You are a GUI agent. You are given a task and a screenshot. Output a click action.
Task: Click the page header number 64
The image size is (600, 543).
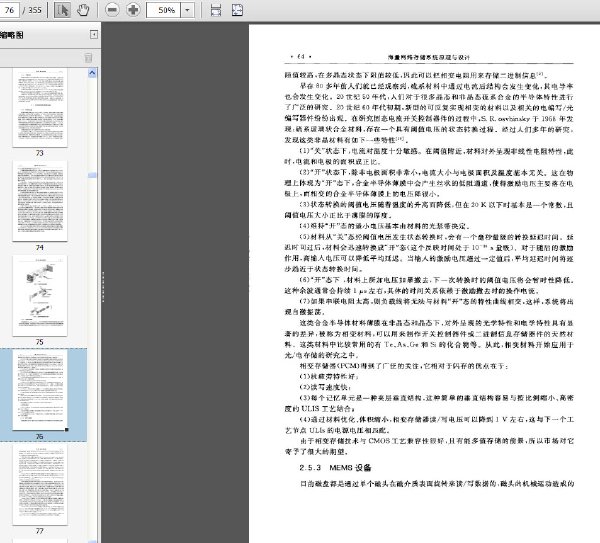pyautogui.click(x=301, y=57)
